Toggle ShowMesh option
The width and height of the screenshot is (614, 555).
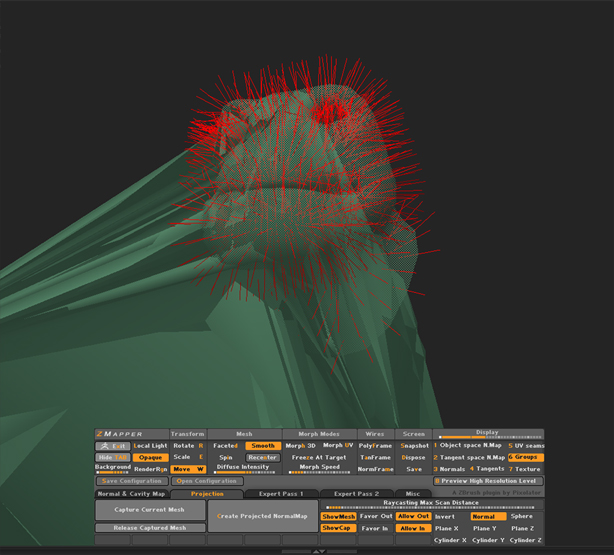(x=338, y=517)
